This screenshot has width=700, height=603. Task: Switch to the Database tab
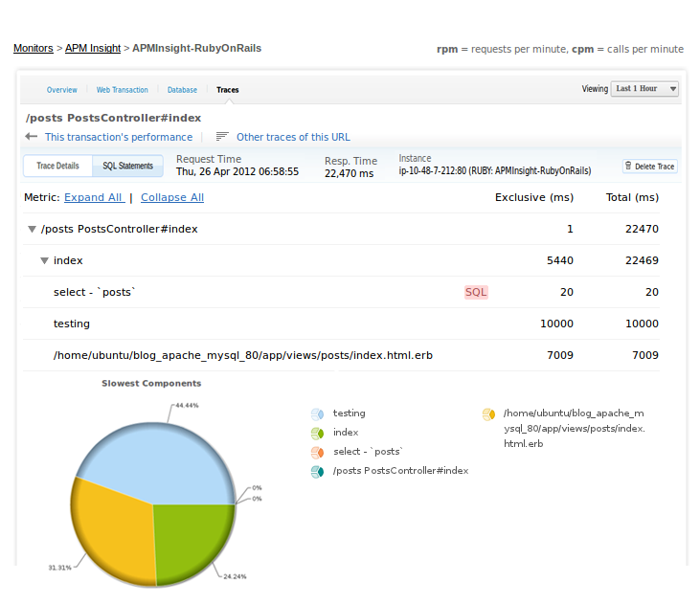[x=182, y=90]
